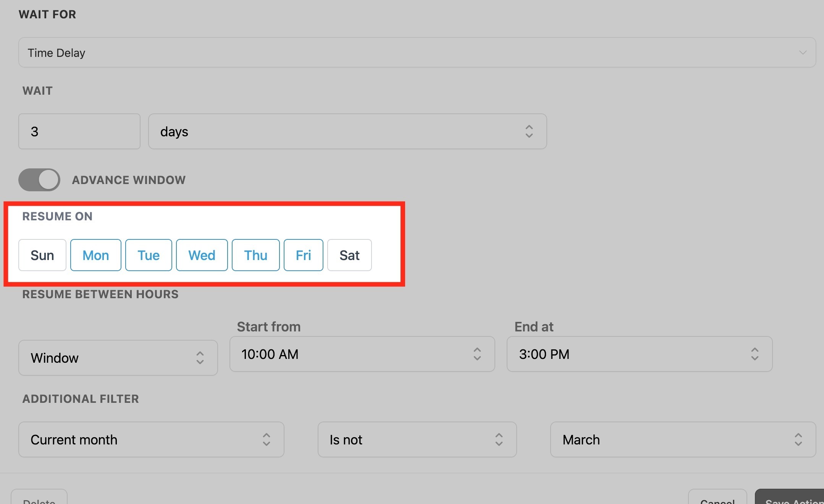Click the Delete button
Viewport: 824px width, 504px height.
click(39, 498)
